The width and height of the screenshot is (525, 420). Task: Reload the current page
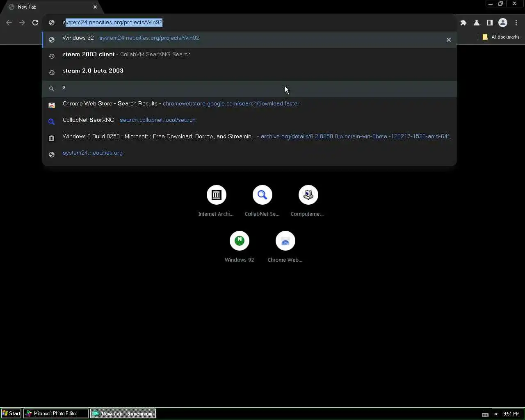point(35,23)
